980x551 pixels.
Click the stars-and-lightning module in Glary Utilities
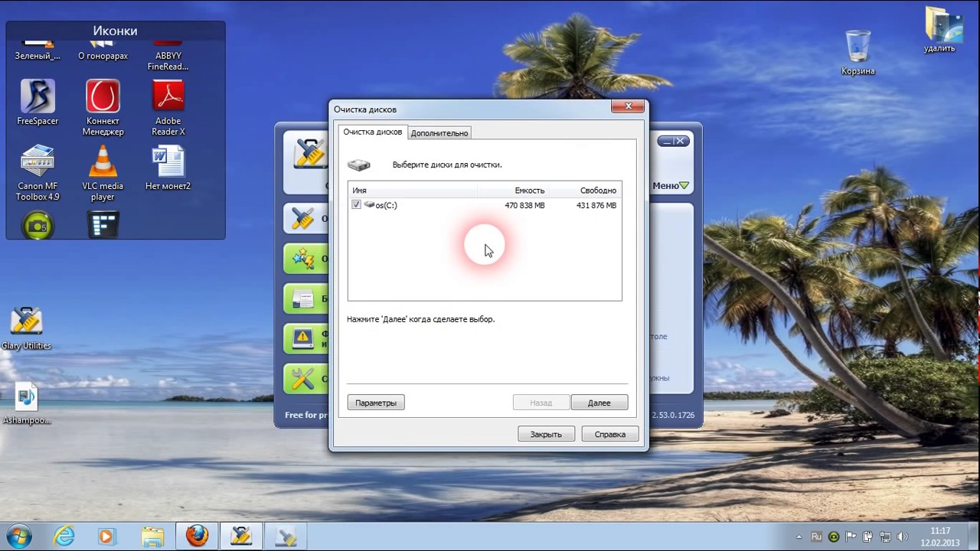coord(305,259)
